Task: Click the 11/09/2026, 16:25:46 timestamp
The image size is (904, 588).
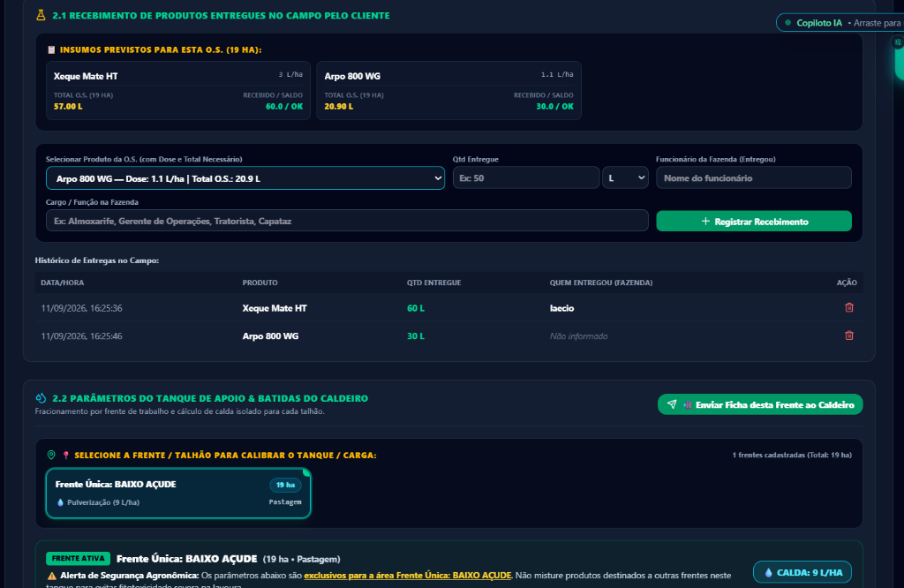Action: click(81, 336)
